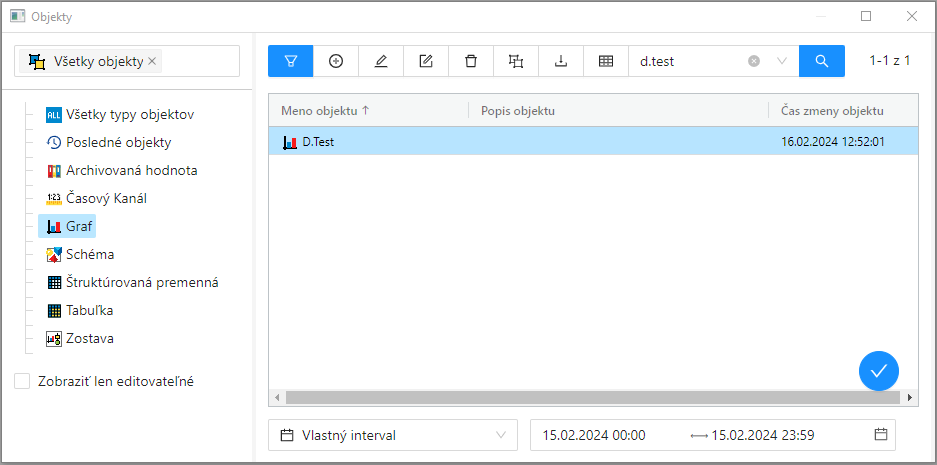Sort by Meno objektu column header
Screen dimensions: 937x465
coord(325,110)
